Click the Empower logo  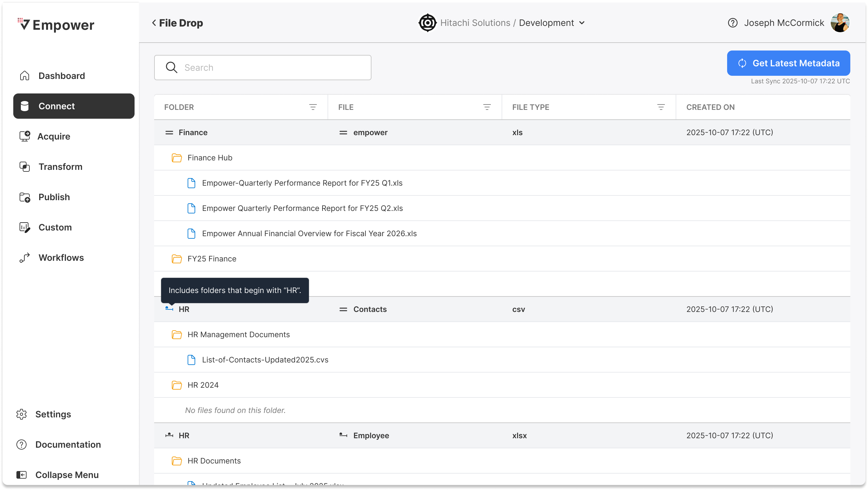[56, 25]
